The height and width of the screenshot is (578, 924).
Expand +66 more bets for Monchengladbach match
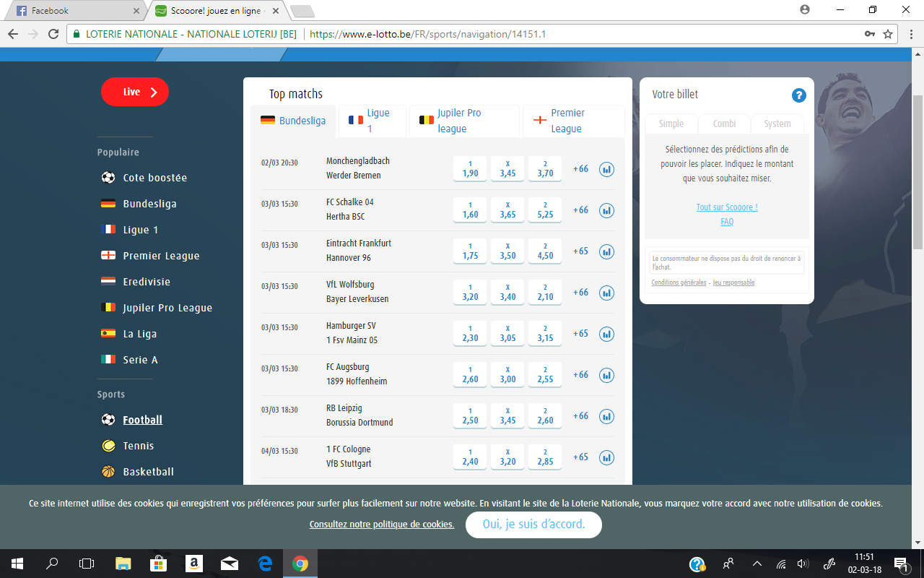tap(580, 169)
